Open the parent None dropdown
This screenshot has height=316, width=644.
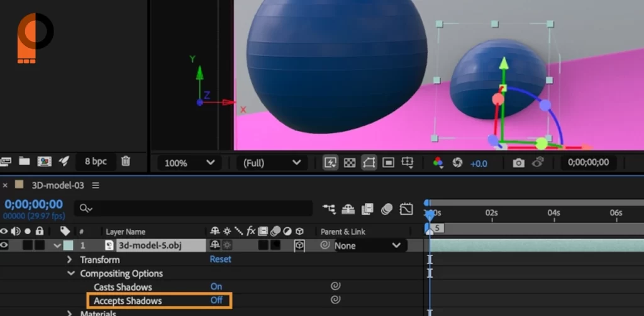[x=370, y=245]
